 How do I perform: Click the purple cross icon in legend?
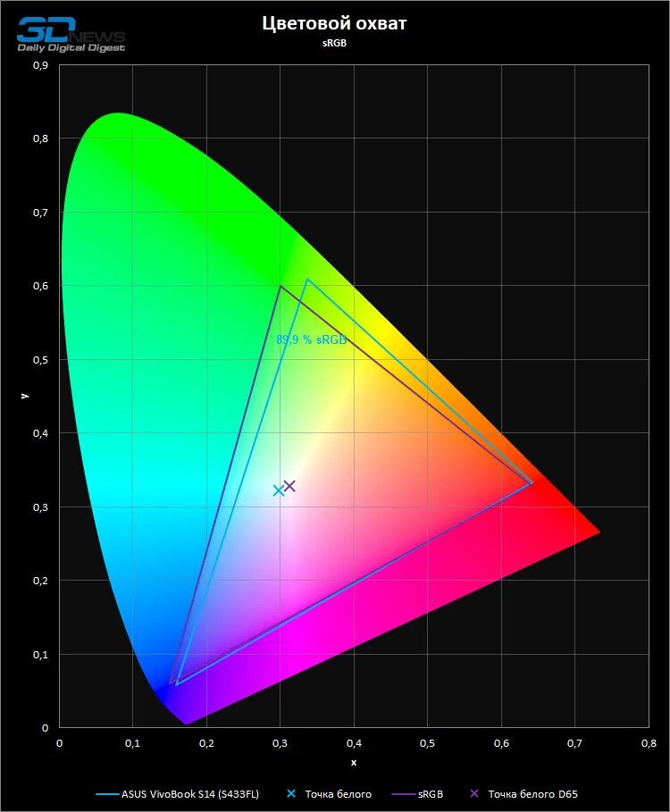pos(474,793)
